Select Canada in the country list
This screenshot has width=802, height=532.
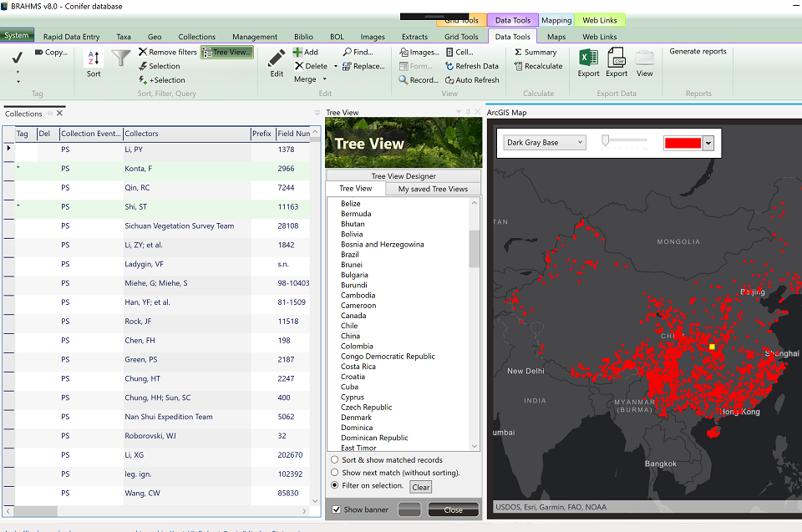[353, 316]
